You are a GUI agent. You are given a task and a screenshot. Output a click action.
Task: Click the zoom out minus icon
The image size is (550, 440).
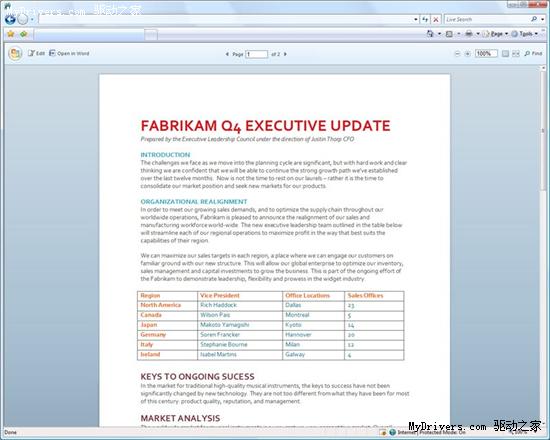coord(457,54)
